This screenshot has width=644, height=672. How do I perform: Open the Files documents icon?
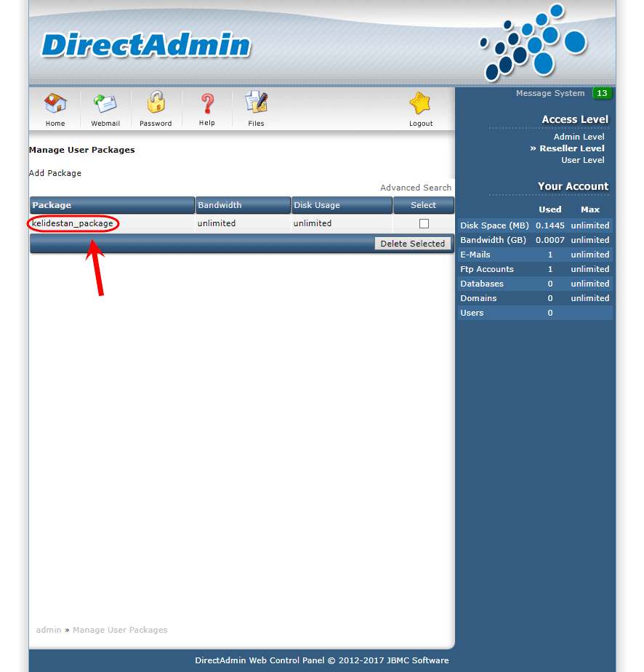tap(256, 102)
